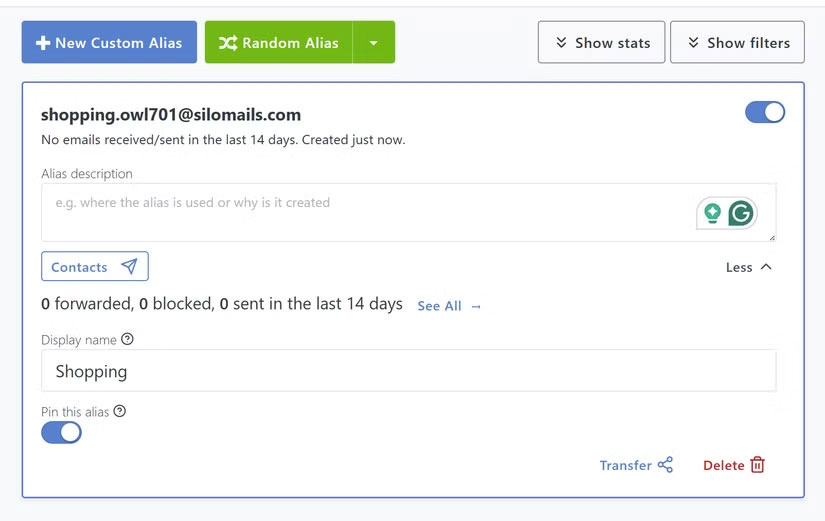This screenshot has height=521, width=825.
Task: Create a New Custom Alias
Action: click(109, 43)
